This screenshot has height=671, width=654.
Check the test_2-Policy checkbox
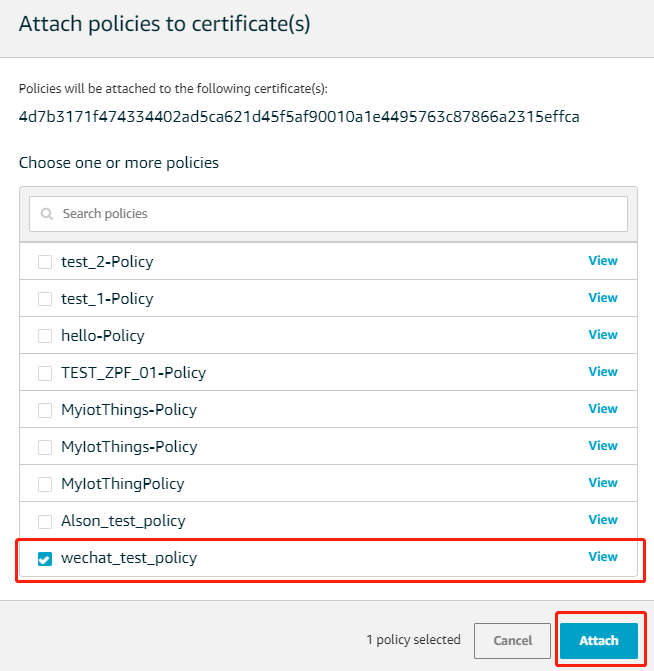[x=45, y=262]
